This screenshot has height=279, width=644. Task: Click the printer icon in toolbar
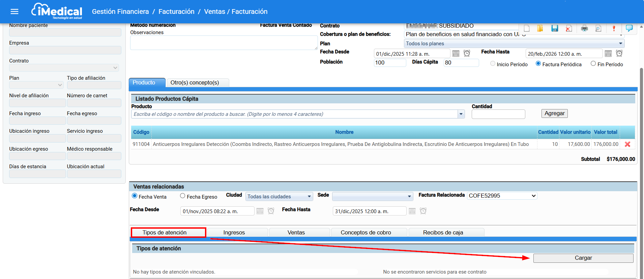tap(584, 28)
